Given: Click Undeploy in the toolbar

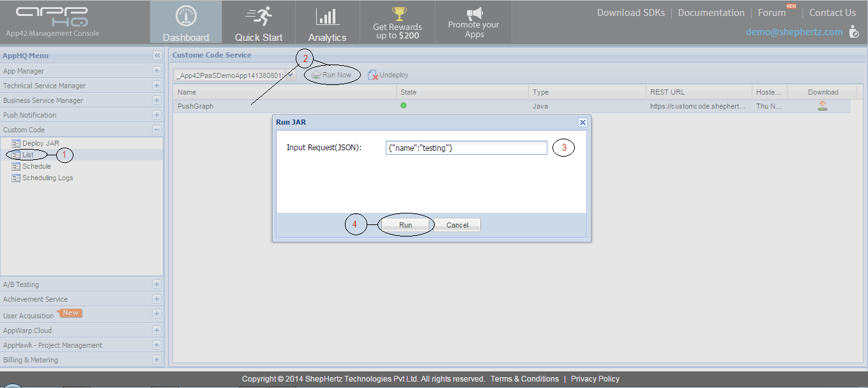Looking at the screenshot, I should tap(388, 75).
